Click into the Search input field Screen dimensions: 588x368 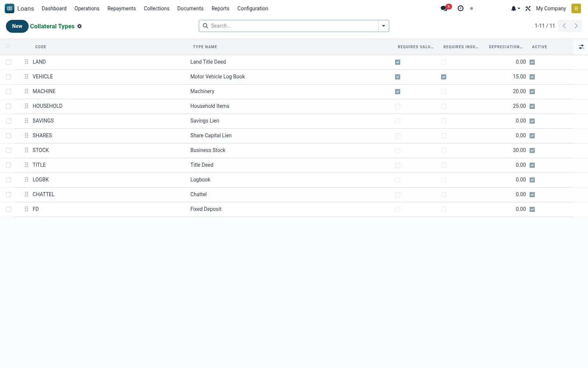(293, 26)
